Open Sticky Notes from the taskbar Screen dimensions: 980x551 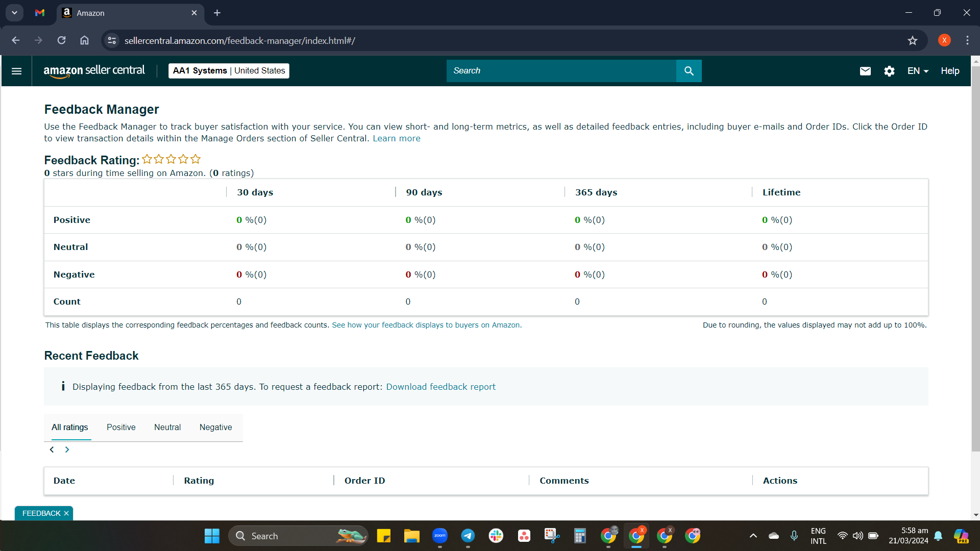pos(383,536)
